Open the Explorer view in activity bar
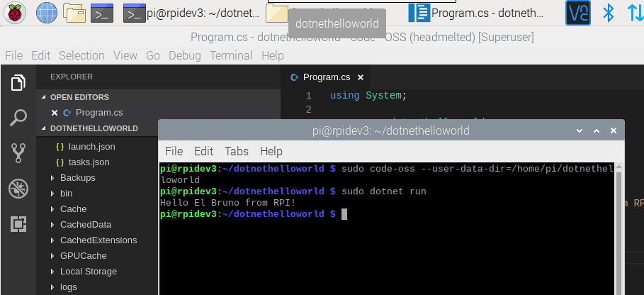This screenshot has height=295, width=644. point(18,82)
